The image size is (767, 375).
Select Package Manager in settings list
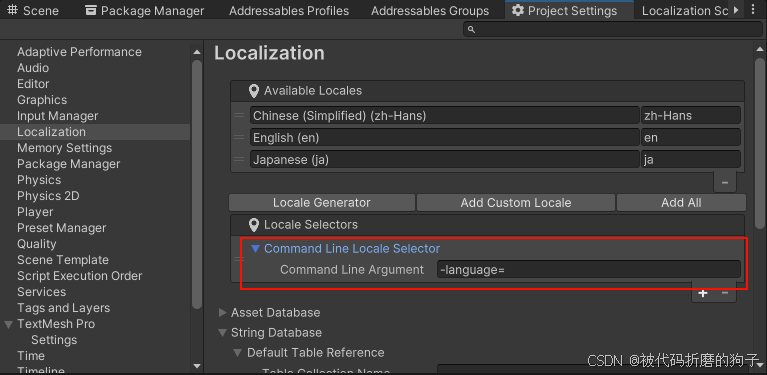pyautogui.click(x=68, y=164)
